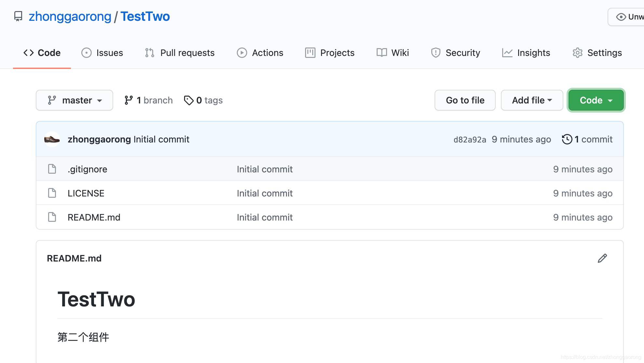Click the branch icon beside 1 branch
The width and height of the screenshot is (644, 363).
click(128, 100)
